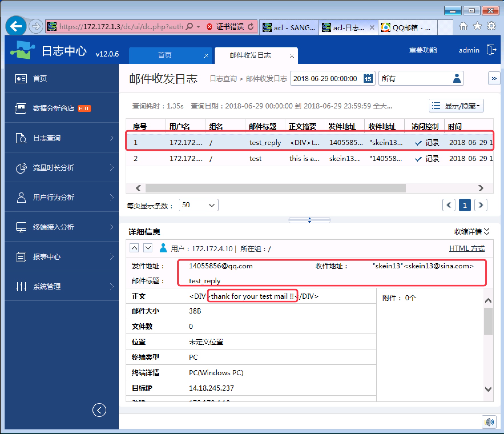Open the calendar date picker icon
Image resolution: width=504 pixels, height=434 pixels.
click(368, 78)
